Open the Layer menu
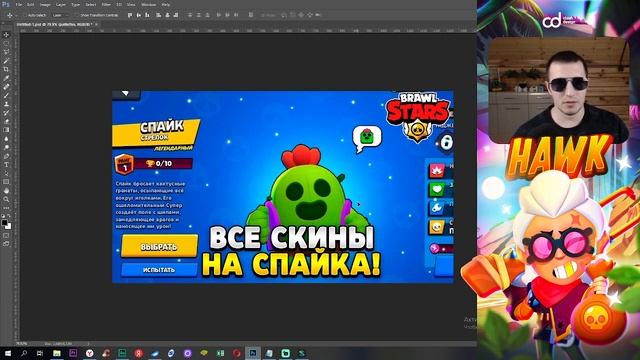The image size is (640, 360). [x=60, y=4]
